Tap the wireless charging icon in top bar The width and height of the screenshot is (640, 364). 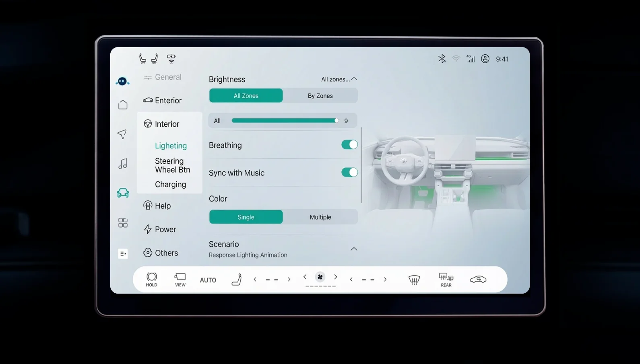point(171,59)
